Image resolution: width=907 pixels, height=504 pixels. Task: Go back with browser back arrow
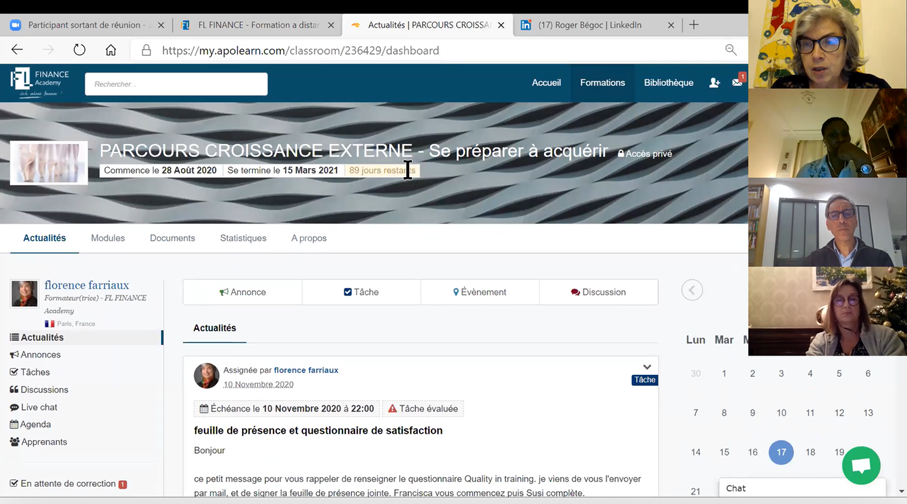(17, 50)
